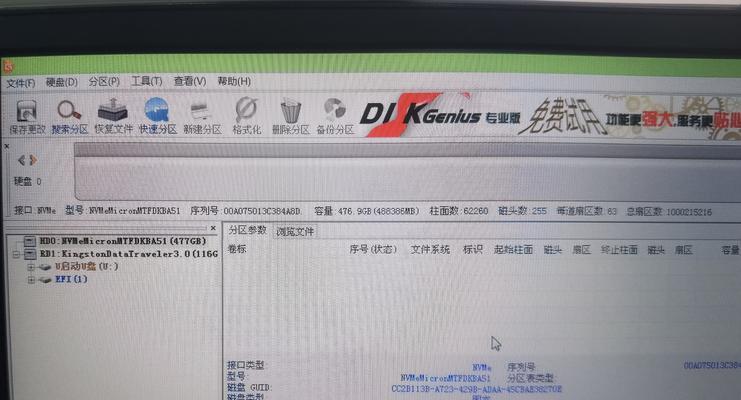Select U启动U盘(U:) partition label
This screenshot has height=400, width=741.
coord(86,267)
